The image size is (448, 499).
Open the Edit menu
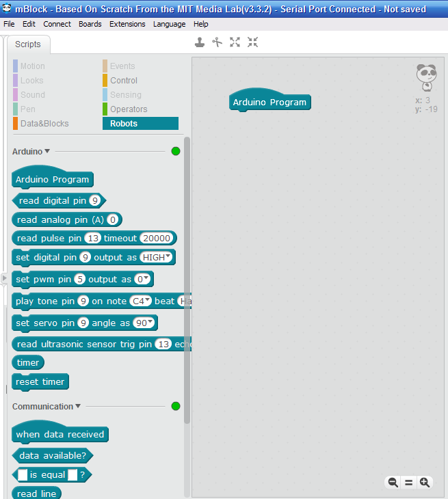29,24
